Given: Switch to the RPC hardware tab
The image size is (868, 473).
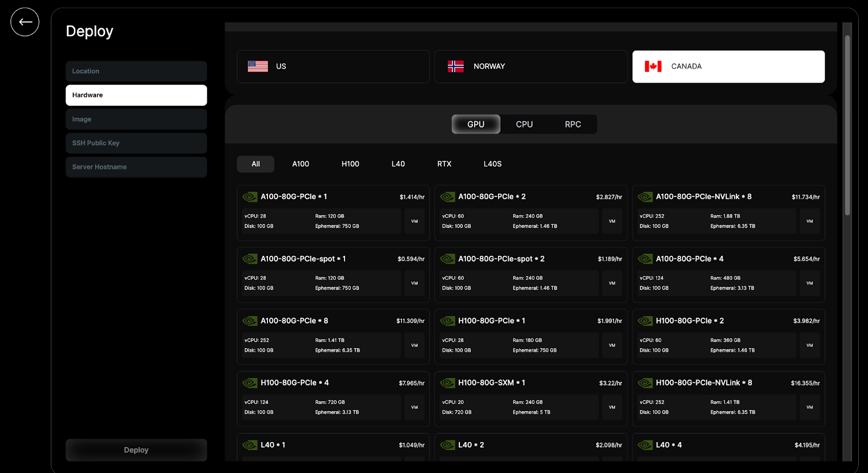Looking at the screenshot, I should click(573, 124).
